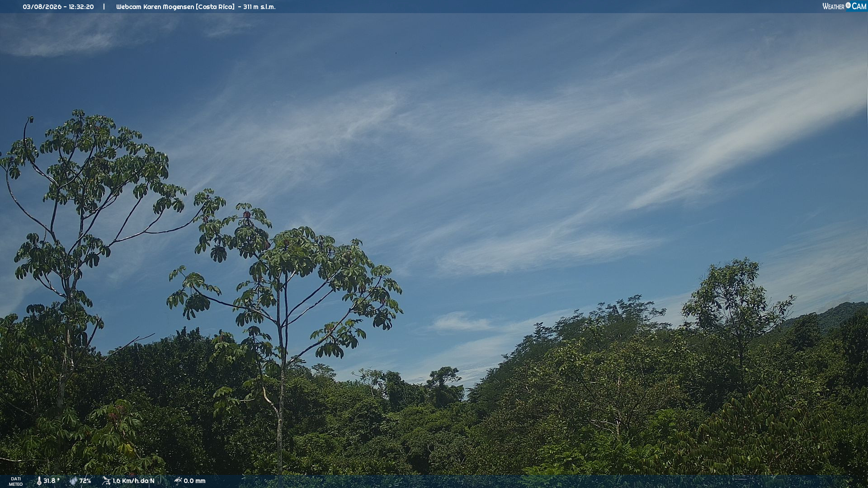The height and width of the screenshot is (488, 868).
Task: Select the "31.8 °" temperature reading
Action: [52, 481]
